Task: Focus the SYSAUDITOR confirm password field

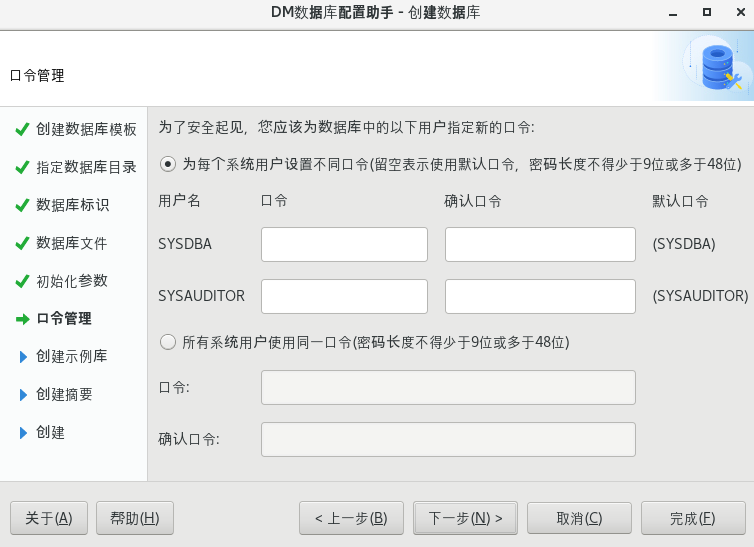Action: pyautogui.click(x=540, y=296)
